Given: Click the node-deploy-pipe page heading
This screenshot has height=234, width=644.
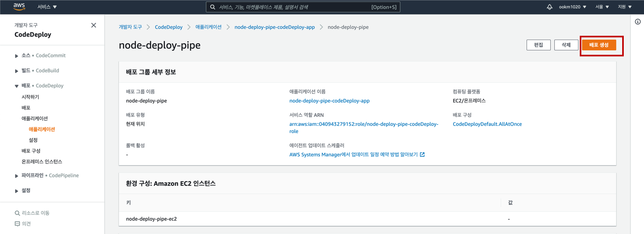Looking at the screenshot, I should click(159, 45).
